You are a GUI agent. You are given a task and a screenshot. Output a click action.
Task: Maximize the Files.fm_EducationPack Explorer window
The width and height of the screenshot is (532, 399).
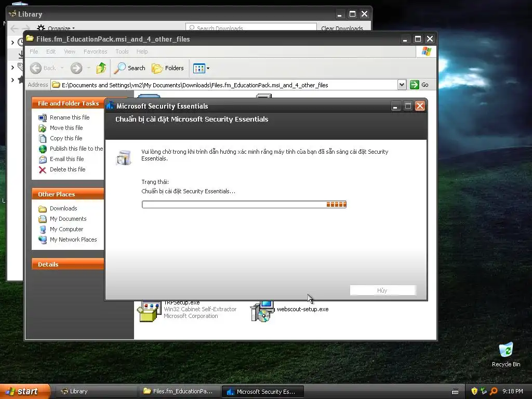click(418, 39)
